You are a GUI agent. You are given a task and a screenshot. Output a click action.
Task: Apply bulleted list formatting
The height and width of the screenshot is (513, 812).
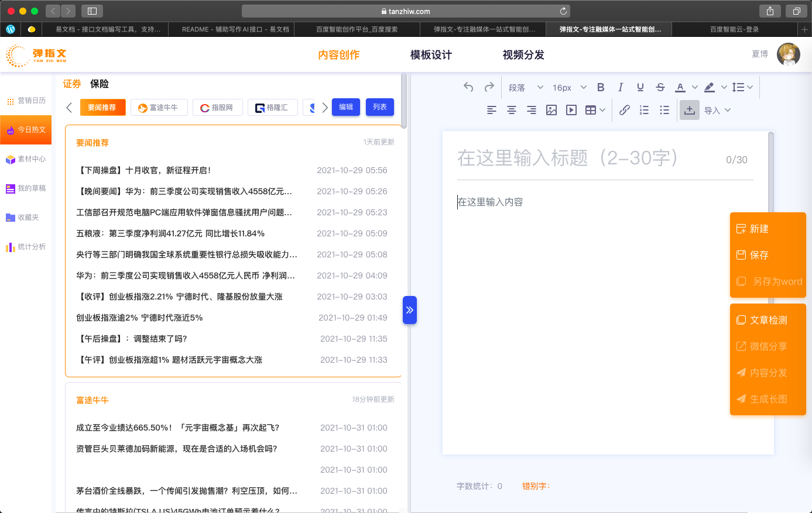click(x=664, y=110)
